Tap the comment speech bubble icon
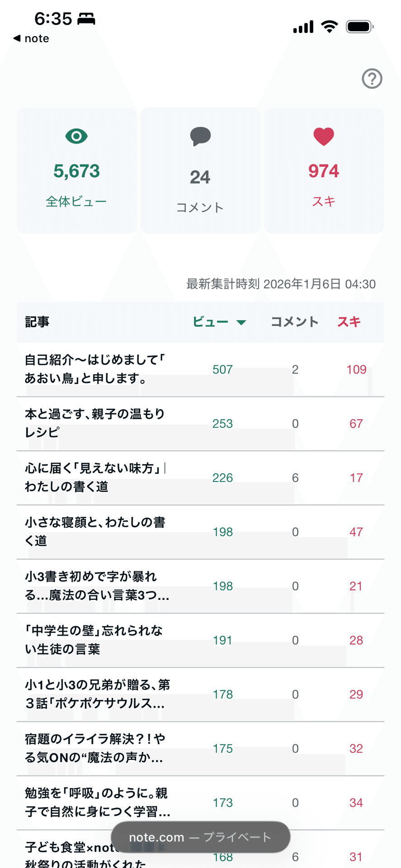 tap(200, 136)
